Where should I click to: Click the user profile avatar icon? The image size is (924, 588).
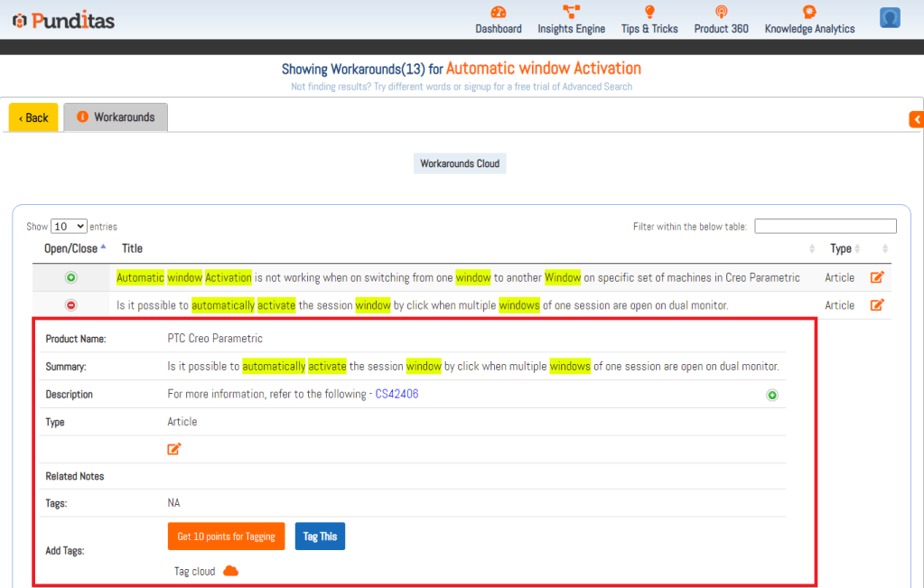(x=890, y=18)
